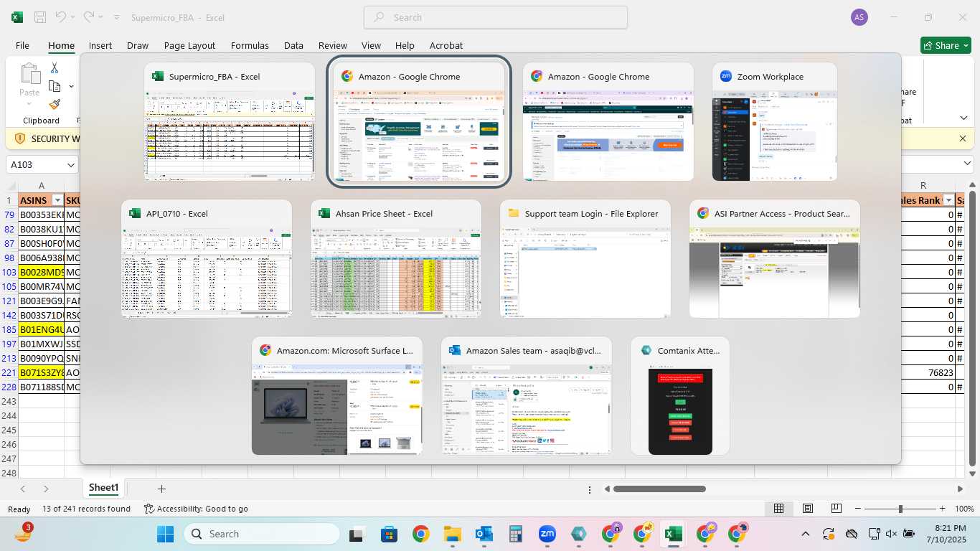Switch to Microsoft Surface Amazon.com Chrome window

click(337, 396)
